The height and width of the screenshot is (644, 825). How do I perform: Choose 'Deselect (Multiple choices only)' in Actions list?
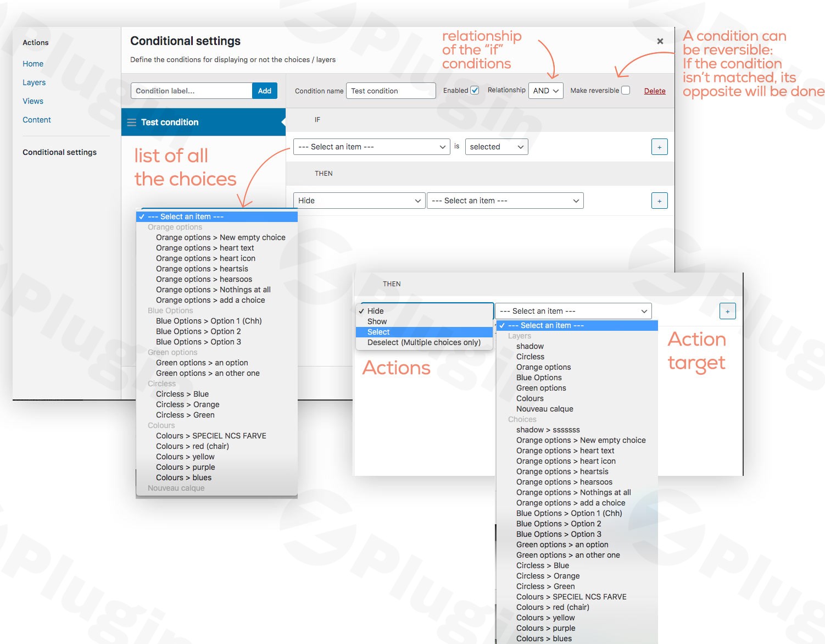coord(423,342)
